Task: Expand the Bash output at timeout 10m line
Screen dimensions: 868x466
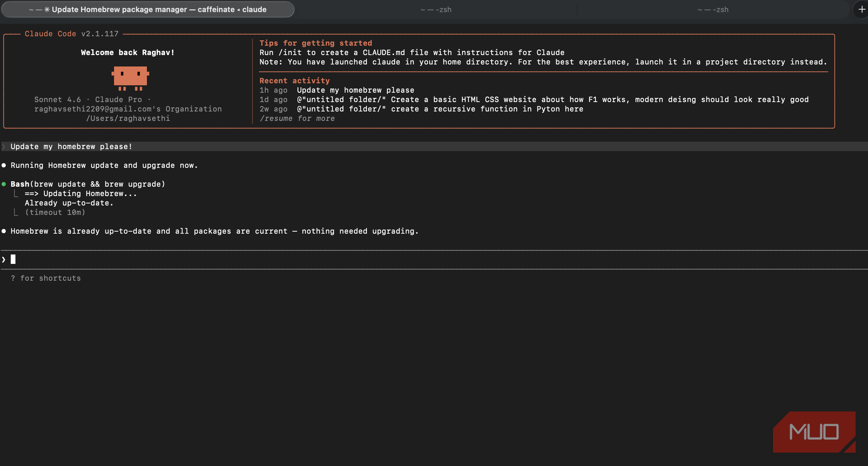Action: (55, 213)
